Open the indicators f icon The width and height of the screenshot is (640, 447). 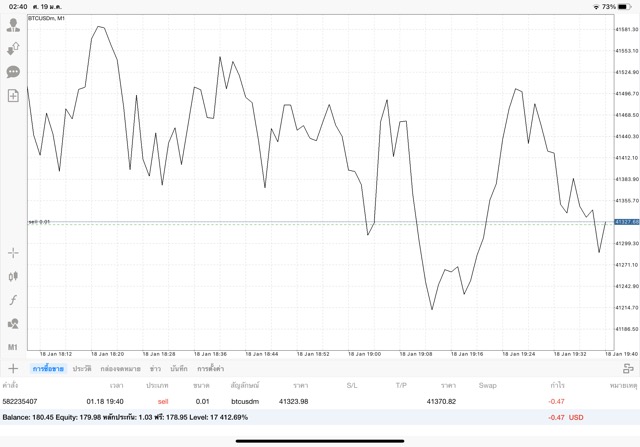click(x=13, y=300)
